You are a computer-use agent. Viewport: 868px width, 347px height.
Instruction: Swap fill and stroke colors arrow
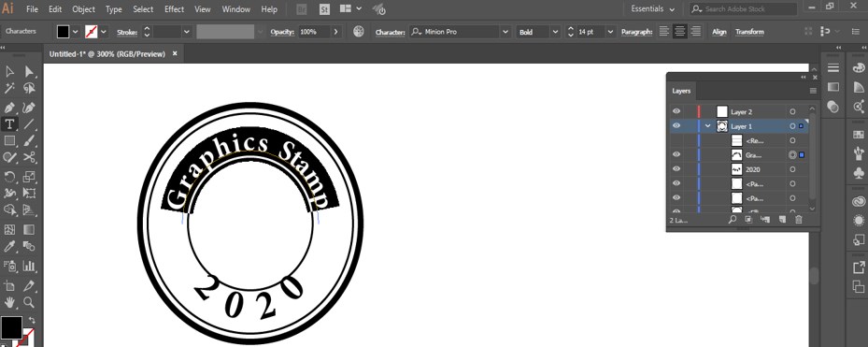32,321
